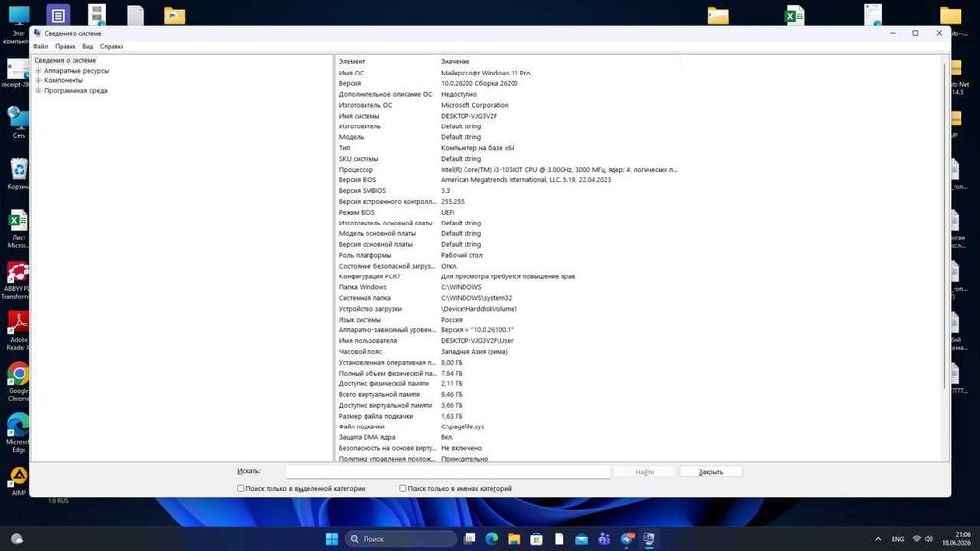
Task: Select the purple app icon on the desktop
Action: click(58, 15)
